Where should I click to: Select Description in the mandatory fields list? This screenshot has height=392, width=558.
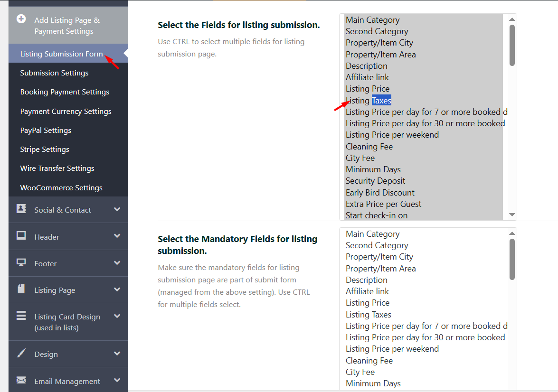pos(366,280)
